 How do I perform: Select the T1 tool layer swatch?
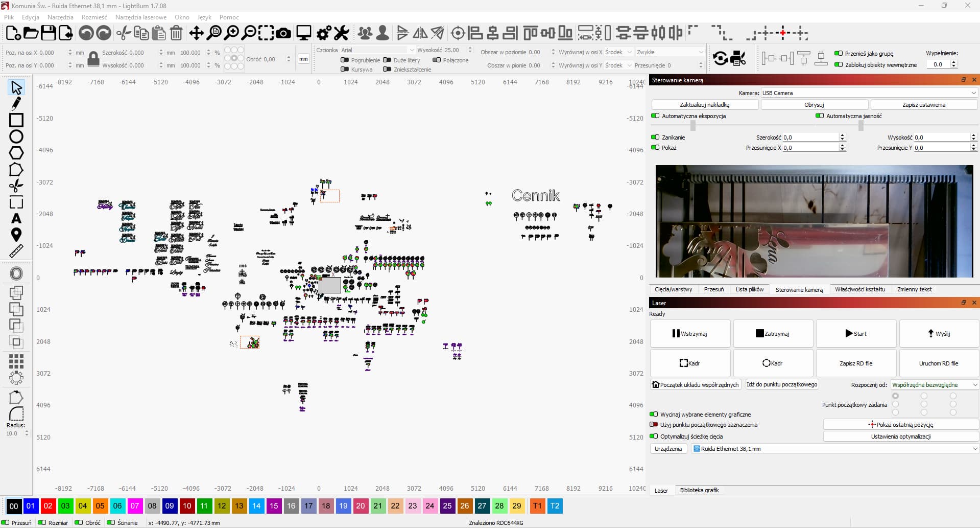(537, 506)
